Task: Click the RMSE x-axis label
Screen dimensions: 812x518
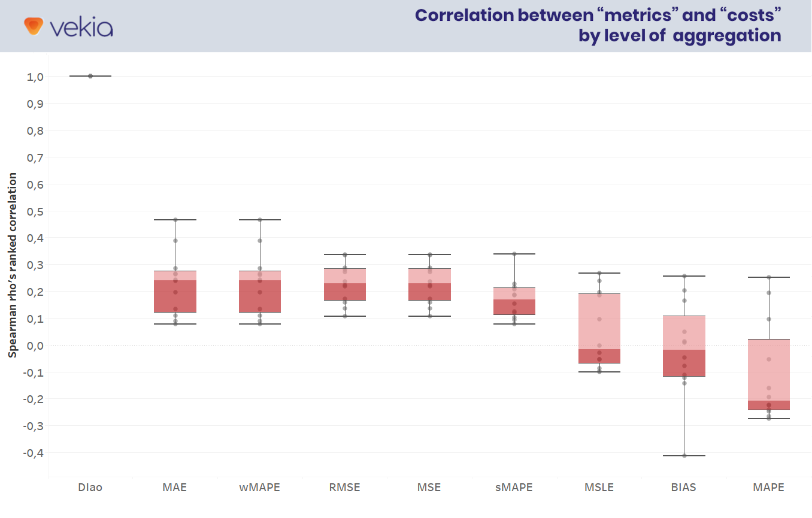Action: [344, 487]
